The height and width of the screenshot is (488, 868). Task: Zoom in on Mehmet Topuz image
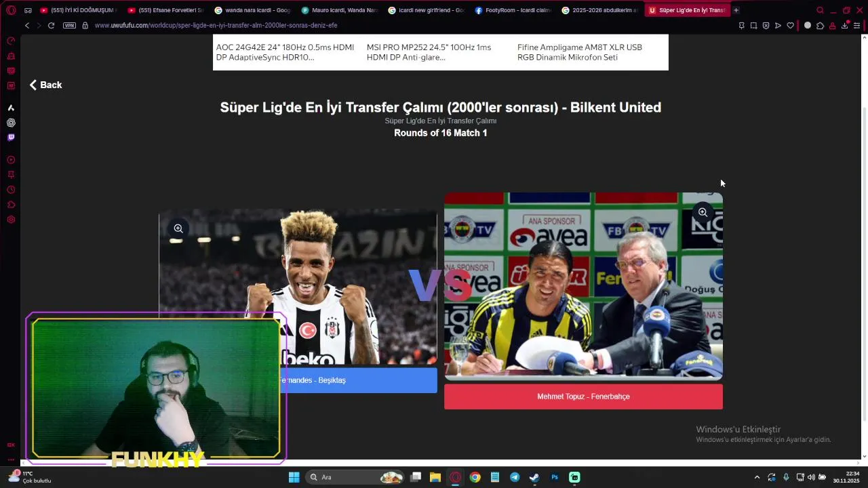point(703,212)
